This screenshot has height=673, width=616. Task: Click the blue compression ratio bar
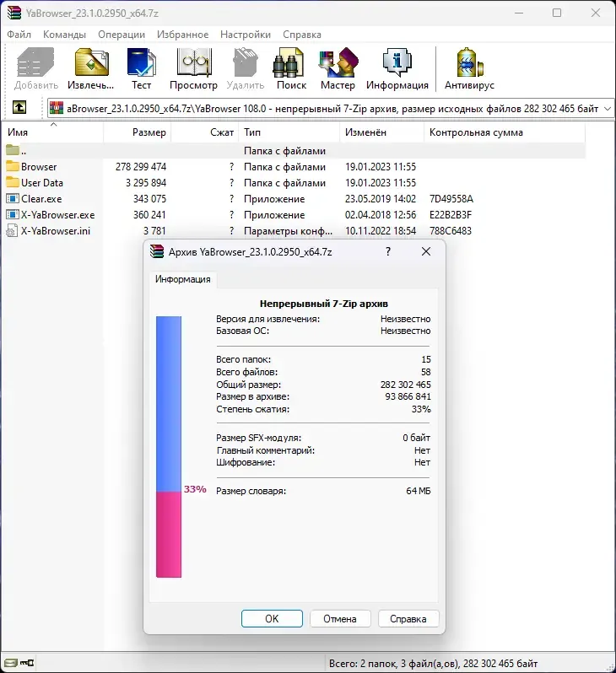pos(169,404)
